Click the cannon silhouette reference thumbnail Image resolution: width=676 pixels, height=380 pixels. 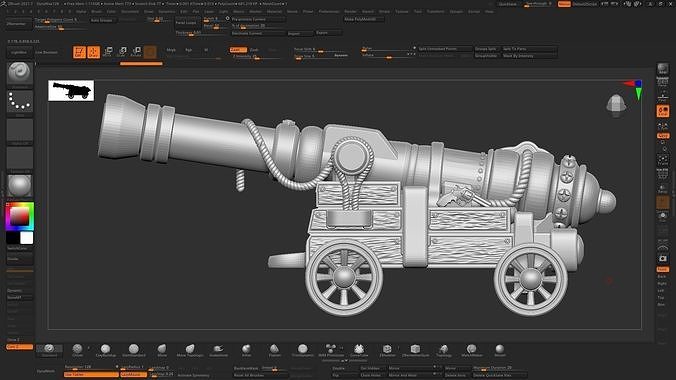pos(71,91)
